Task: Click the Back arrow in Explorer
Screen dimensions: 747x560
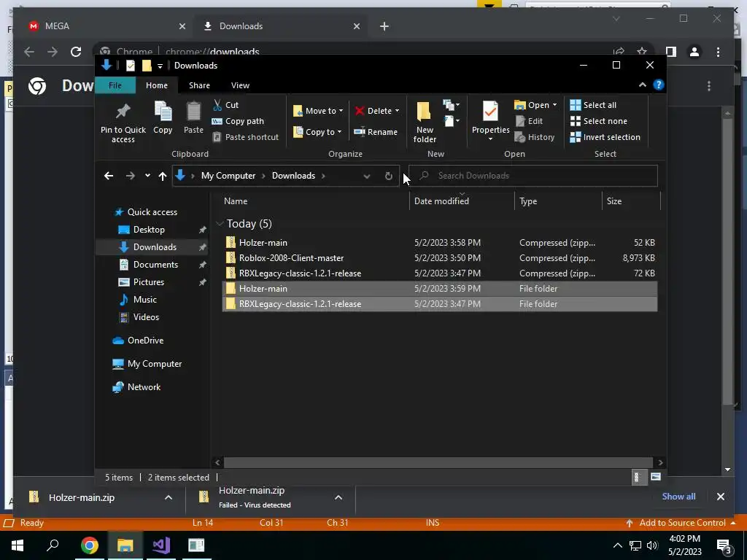Action: point(109,176)
